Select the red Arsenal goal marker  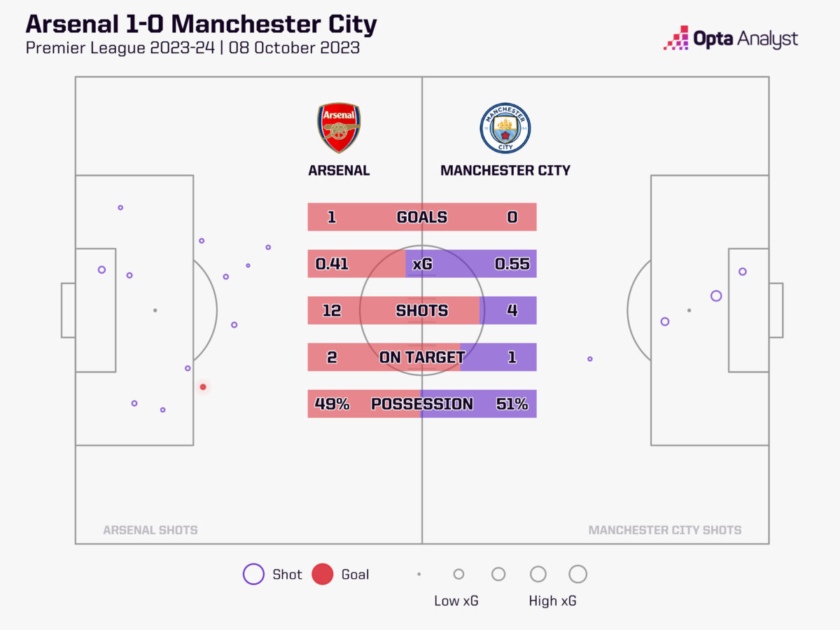tap(203, 386)
